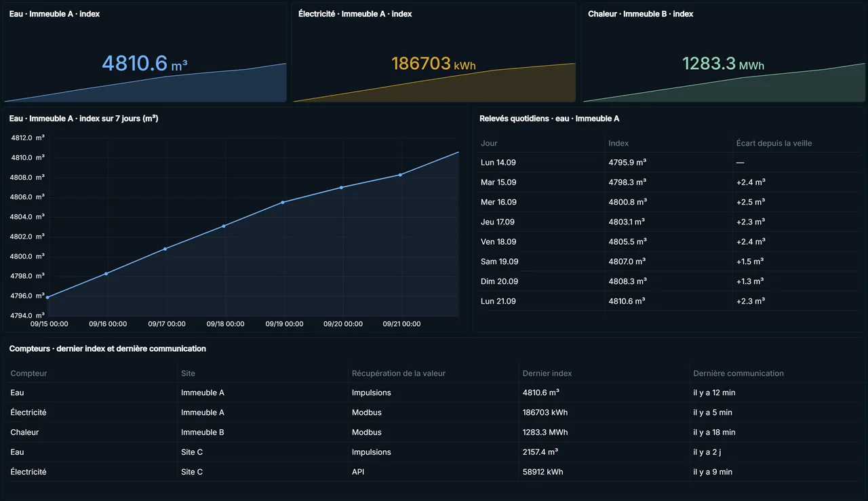Sort by the "Compteur" column header
The image size is (868, 501).
(28, 374)
